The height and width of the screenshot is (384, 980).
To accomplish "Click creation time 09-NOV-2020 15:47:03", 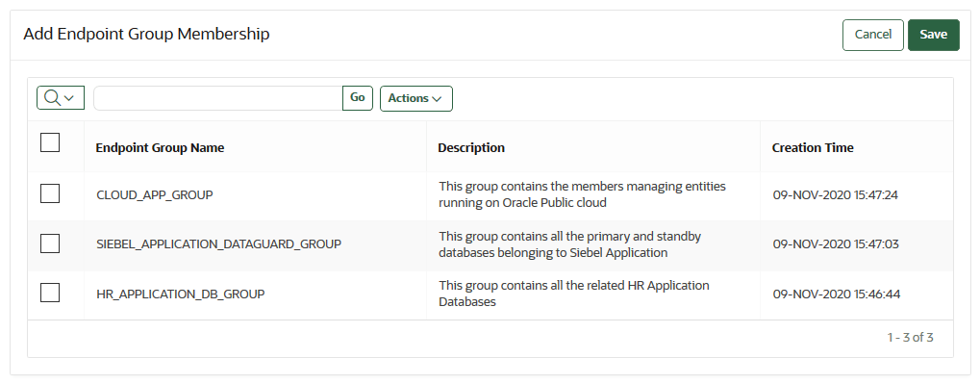I will click(x=836, y=244).
